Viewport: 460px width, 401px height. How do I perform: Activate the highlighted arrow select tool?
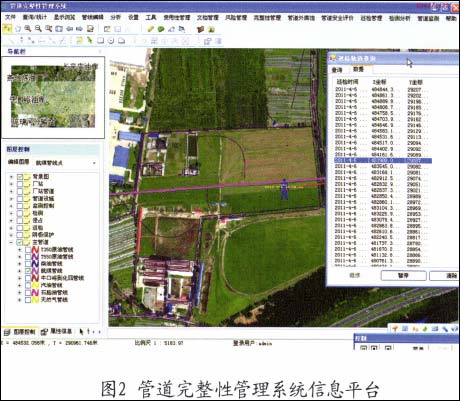click(7, 29)
